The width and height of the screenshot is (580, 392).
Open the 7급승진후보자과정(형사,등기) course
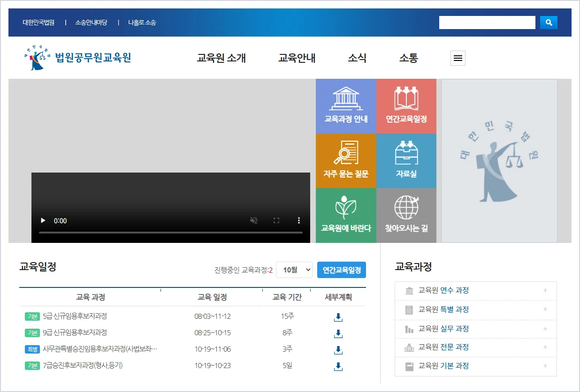click(x=83, y=365)
